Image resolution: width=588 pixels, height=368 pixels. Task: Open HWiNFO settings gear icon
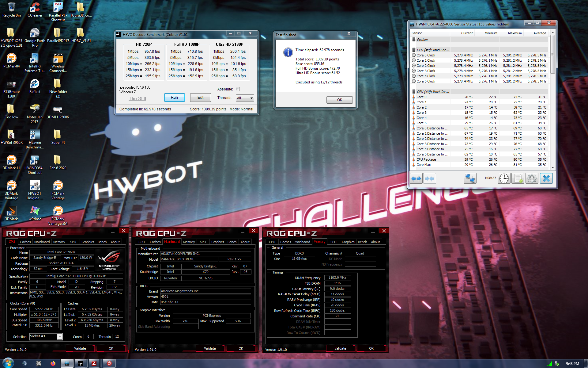(532, 178)
